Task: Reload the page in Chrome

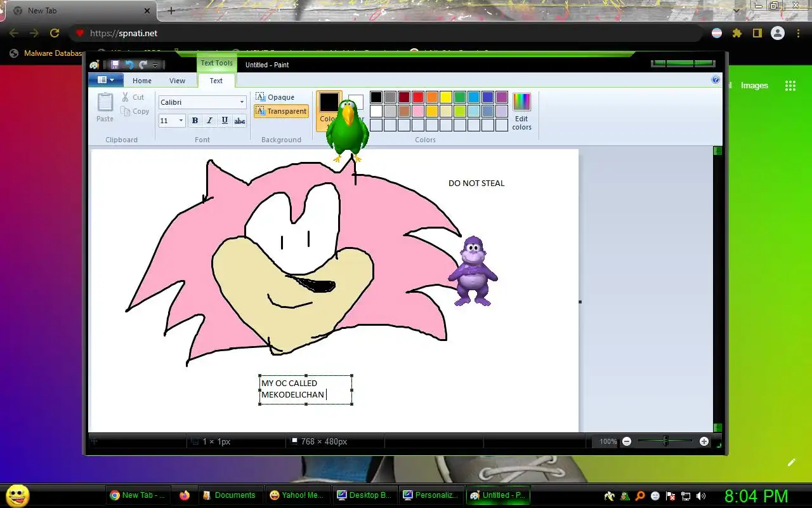Action: 55,33
